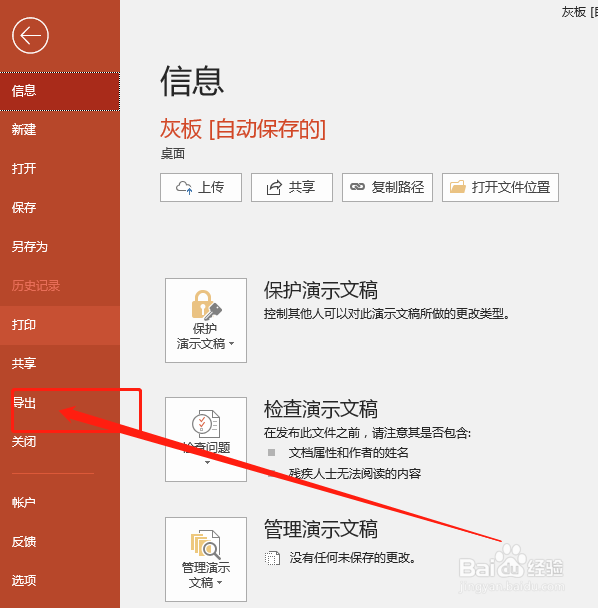Screen dimensions: 598x608
Task: Open the 检查问题 dropdown button
Action: click(x=206, y=439)
